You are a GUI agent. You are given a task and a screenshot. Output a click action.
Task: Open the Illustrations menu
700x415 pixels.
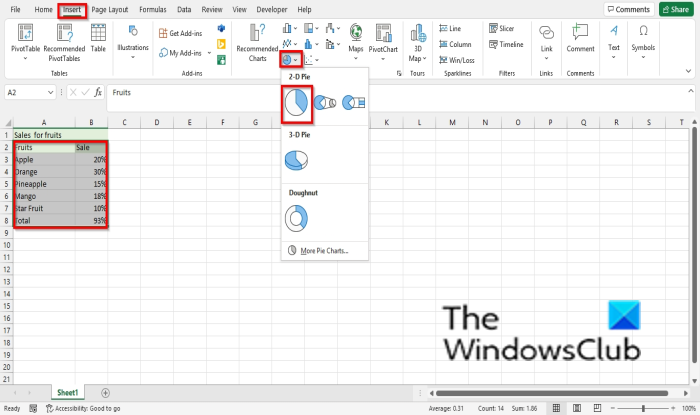point(133,42)
